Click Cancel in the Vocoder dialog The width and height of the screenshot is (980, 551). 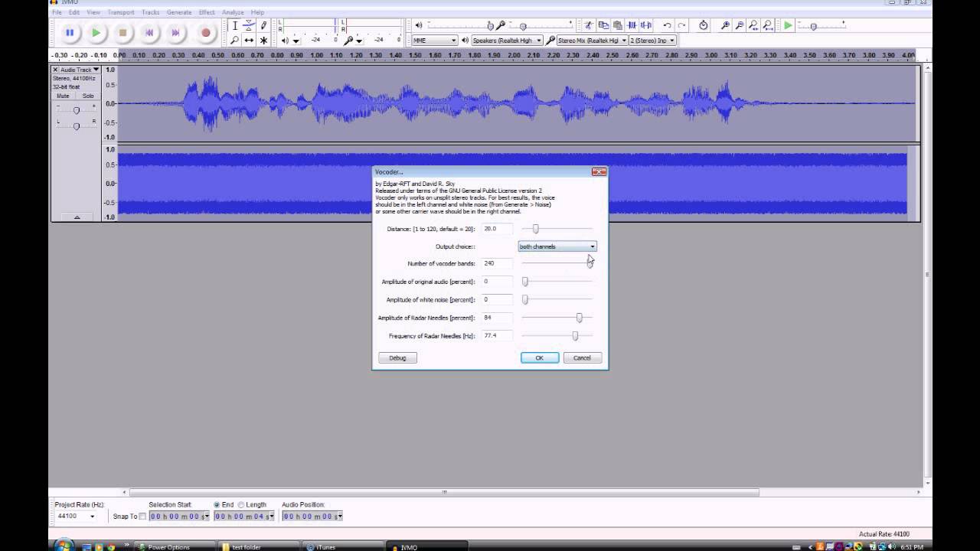[x=583, y=358]
